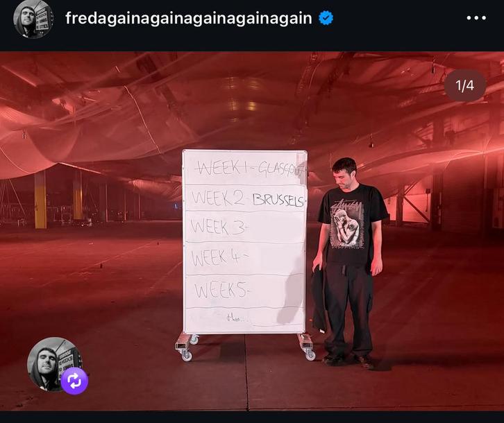Click the 1/4 carousel counter badge
The width and height of the screenshot is (504, 423).
point(465,85)
